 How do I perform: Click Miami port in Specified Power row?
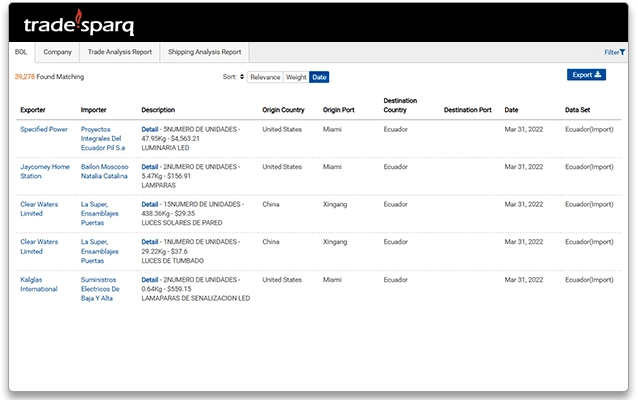pos(332,129)
